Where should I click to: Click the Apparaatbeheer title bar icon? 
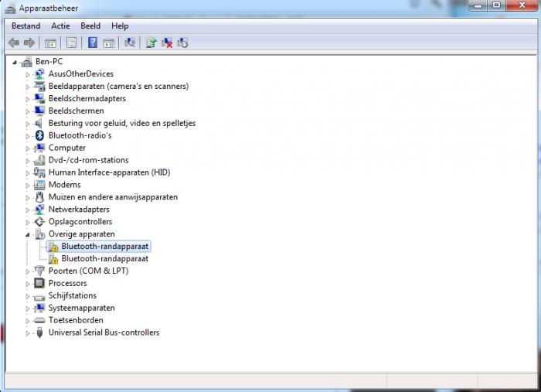tap(10, 8)
